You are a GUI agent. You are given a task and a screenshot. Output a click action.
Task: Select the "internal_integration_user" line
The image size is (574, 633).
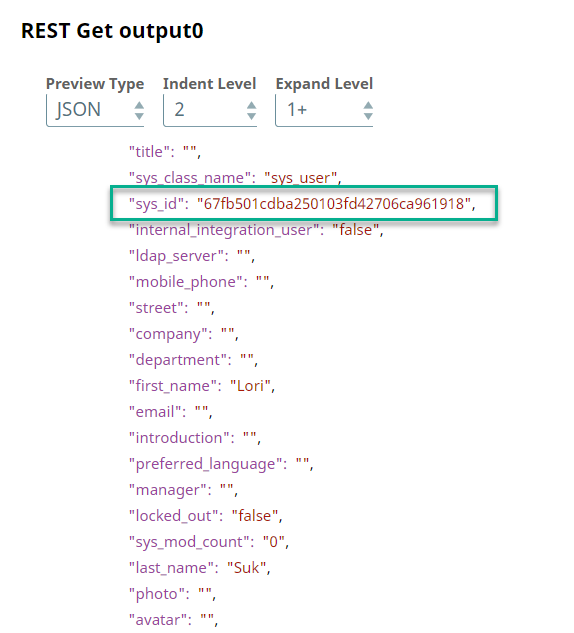pyautogui.click(x=256, y=230)
